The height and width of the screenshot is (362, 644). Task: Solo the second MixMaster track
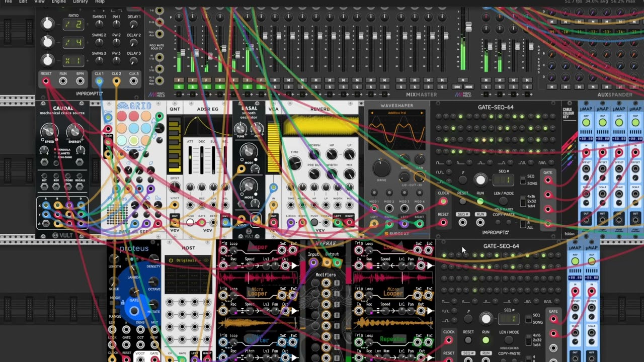click(x=192, y=86)
